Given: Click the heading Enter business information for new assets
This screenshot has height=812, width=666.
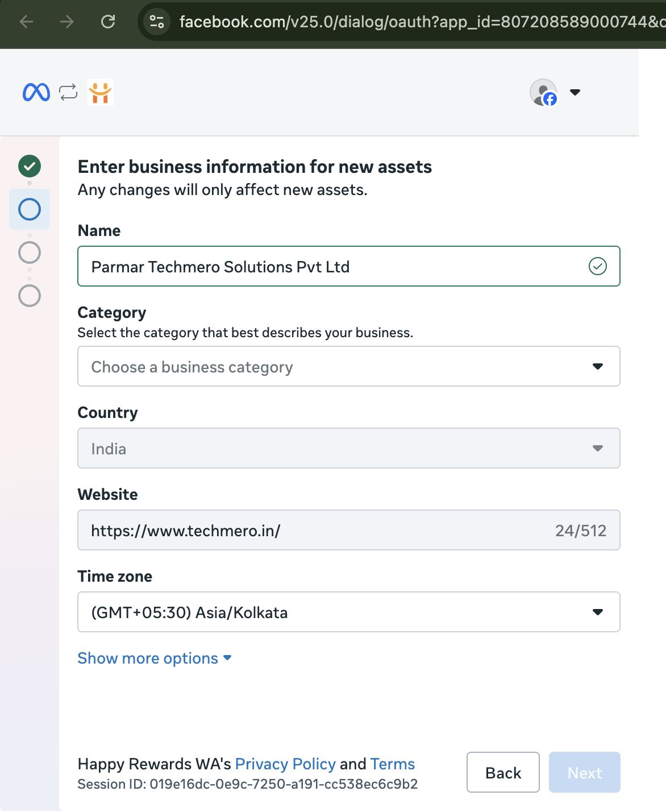Looking at the screenshot, I should pyautogui.click(x=255, y=167).
